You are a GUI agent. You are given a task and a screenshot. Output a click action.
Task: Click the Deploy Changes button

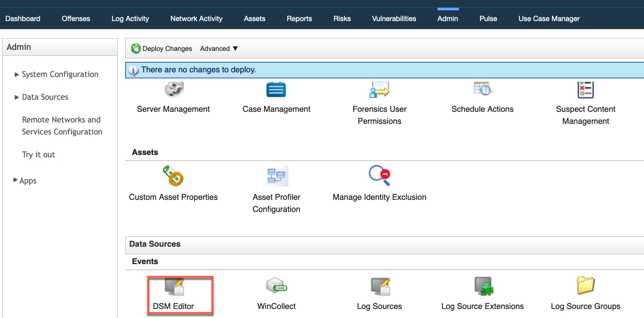[161, 49]
